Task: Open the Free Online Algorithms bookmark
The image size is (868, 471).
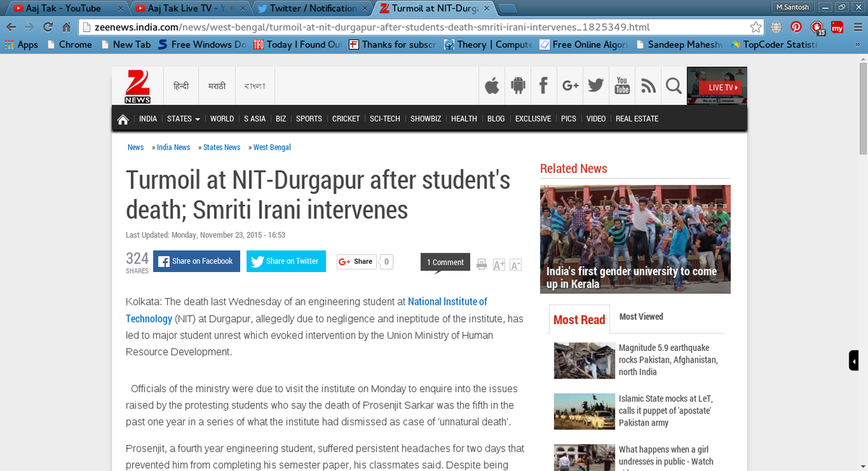Action: click(x=584, y=44)
